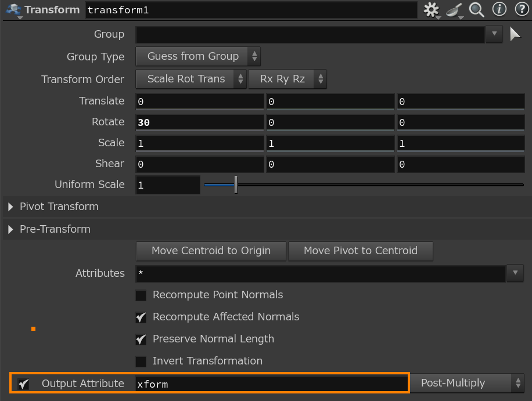The width and height of the screenshot is (532, 401).
Task: Open the parameter search magnifier
Action: coord(476,10)
